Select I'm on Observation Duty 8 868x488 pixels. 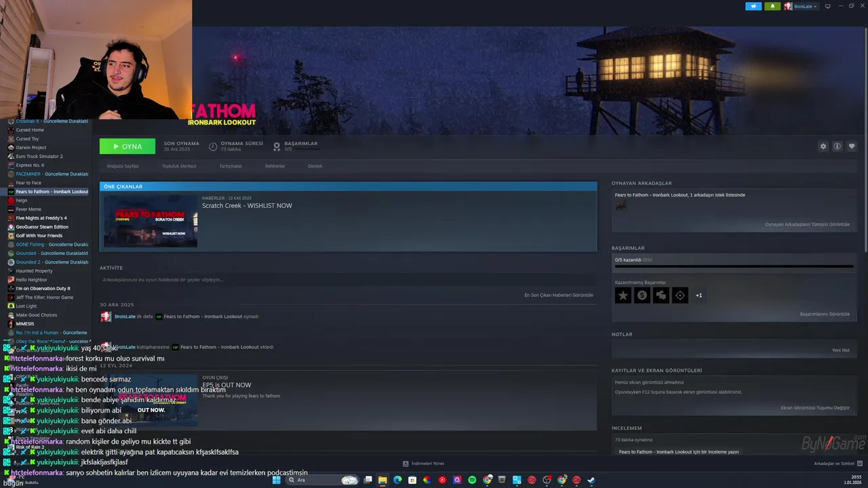[x=43, y=289]
